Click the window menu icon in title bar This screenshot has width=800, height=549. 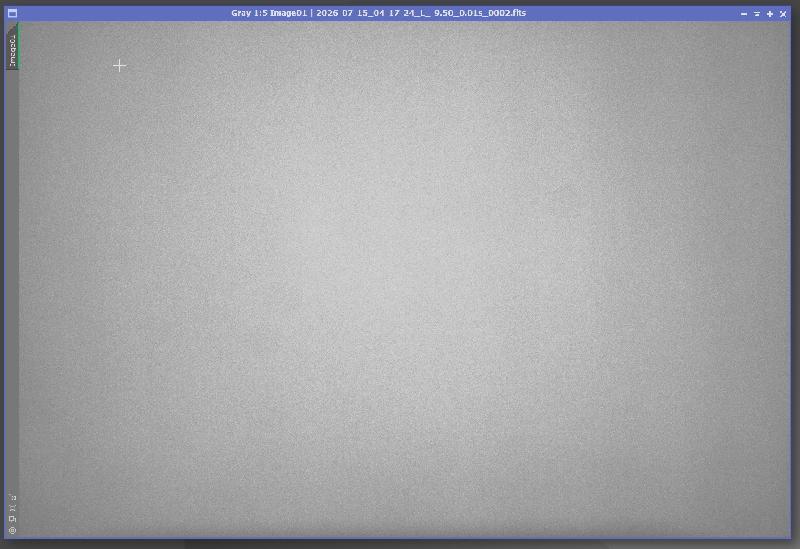pos(13,13)
